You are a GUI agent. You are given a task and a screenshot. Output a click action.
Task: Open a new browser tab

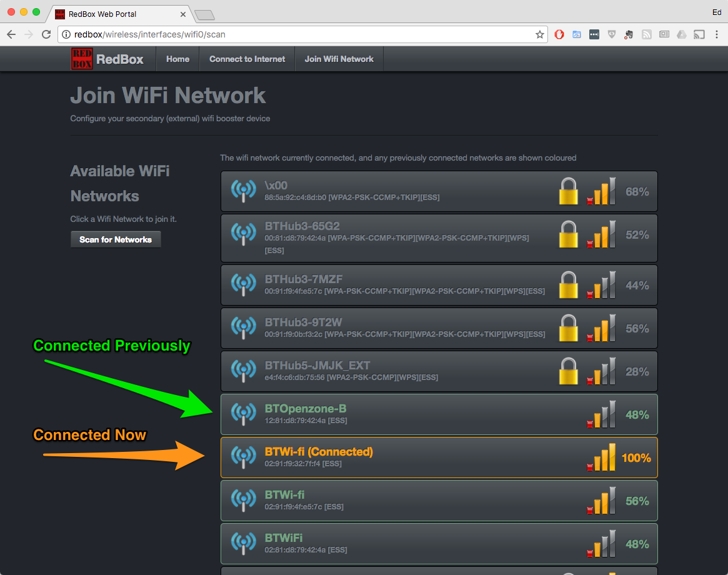[x=205, y=16]
